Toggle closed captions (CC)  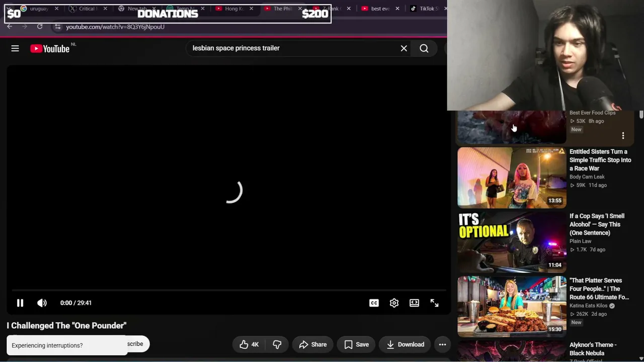pyautogui.click(x=374, y=303)
